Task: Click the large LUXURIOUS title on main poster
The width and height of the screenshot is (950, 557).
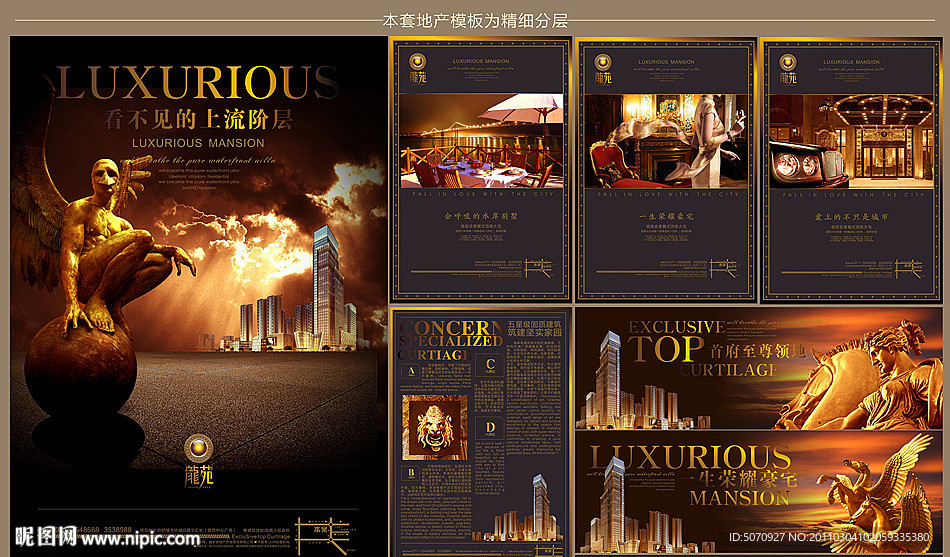Action: coord(197,82)
